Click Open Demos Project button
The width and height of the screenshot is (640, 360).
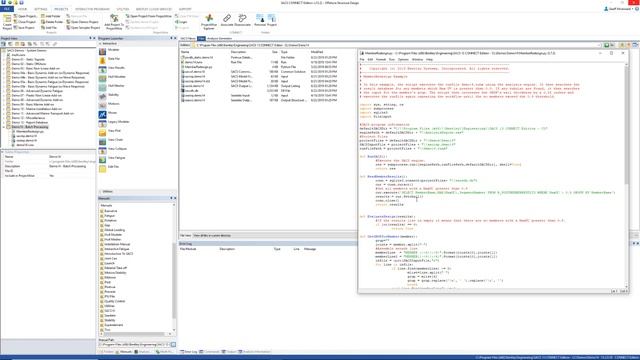pos(82,22)
